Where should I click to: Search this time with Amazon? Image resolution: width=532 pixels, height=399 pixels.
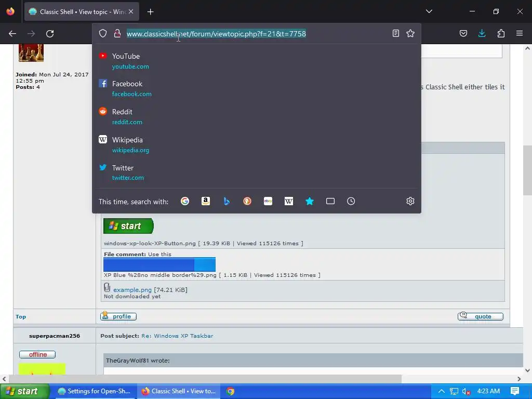[206, 201]
